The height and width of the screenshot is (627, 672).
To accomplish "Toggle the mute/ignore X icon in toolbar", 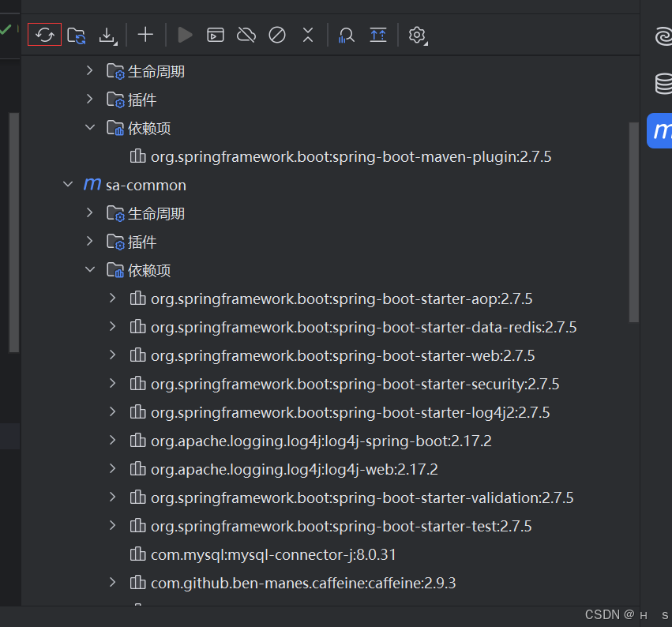I will point(307,35).
